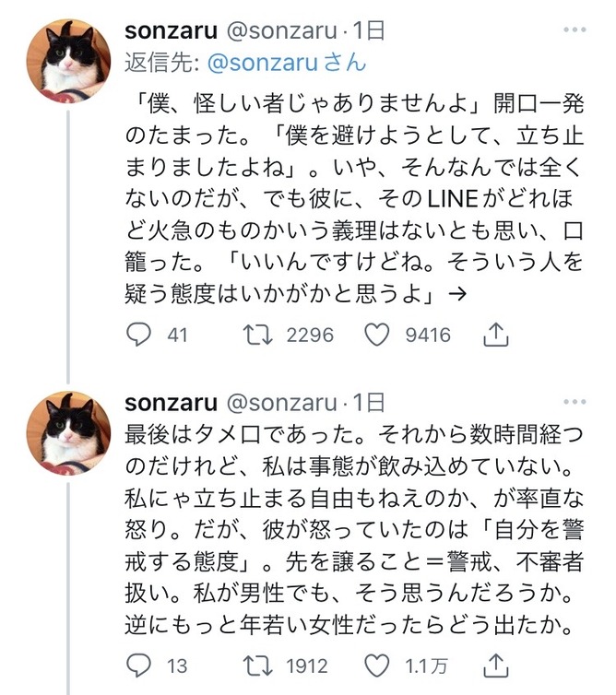Open the @sonzaru handle on second tweet
The image size is (616, 695).
point(281,403)
